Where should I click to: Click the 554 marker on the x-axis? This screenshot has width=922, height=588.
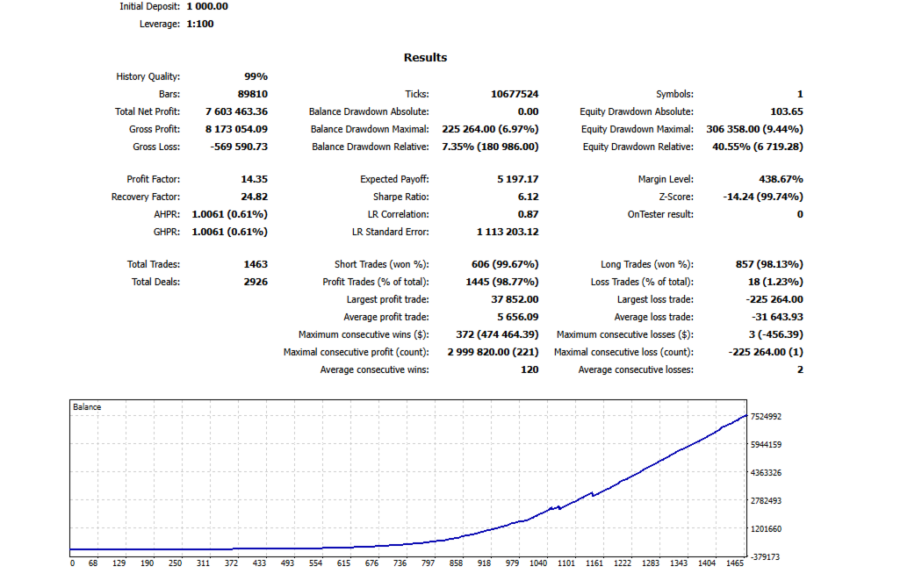click(x=316, y=563)
